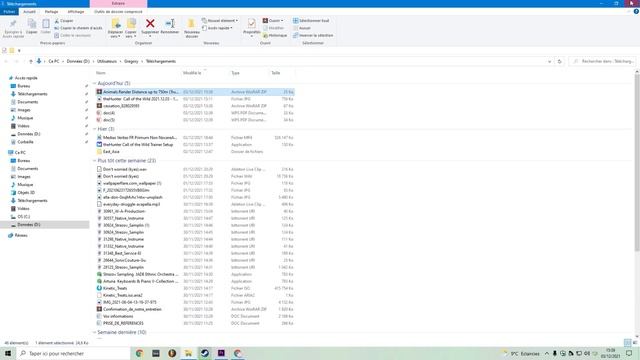Select Réseau in the navigation pane
640x360 pixels.
click(21, 236)
